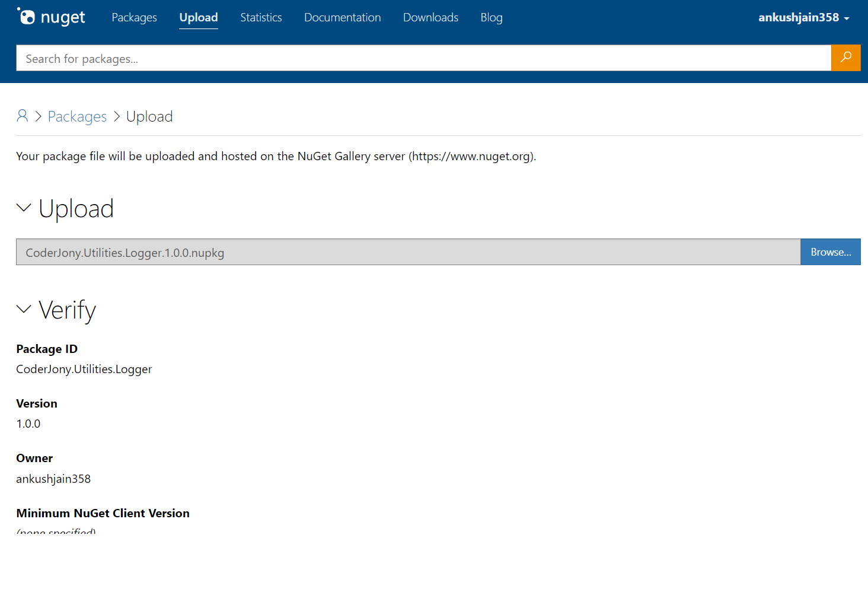Click the Packages breadcrumb link
The image size is (868, 611).
coord(77,116)
